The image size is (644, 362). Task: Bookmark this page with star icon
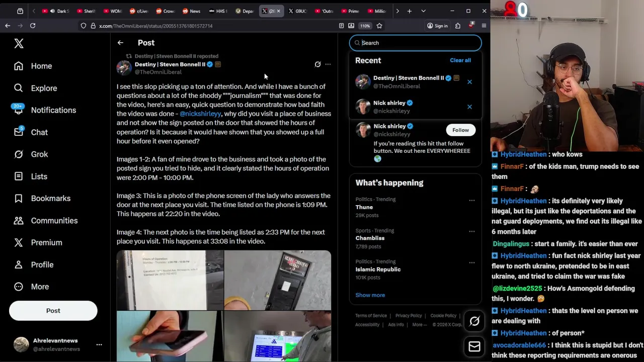379,26
